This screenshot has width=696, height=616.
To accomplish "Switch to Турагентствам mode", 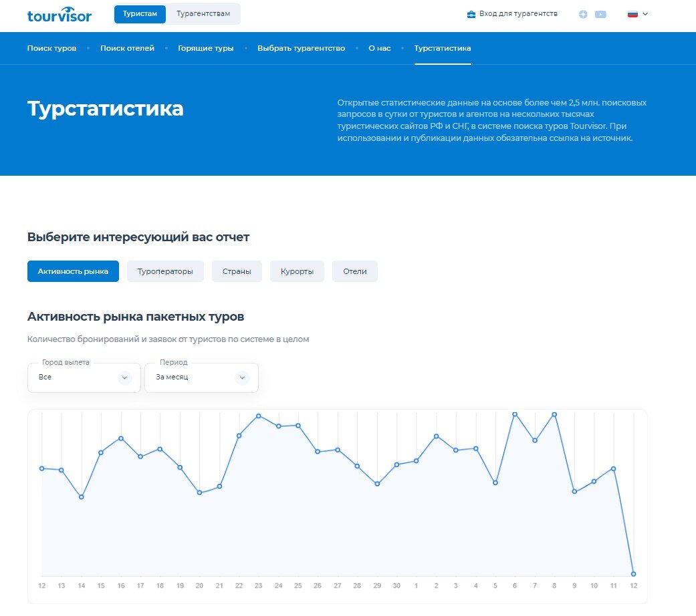I will point(203,14).
